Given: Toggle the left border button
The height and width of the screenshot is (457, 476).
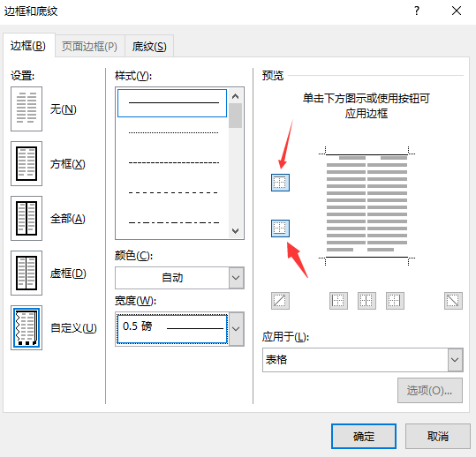Looking at the screenshot, I should [x=338, y=301].
